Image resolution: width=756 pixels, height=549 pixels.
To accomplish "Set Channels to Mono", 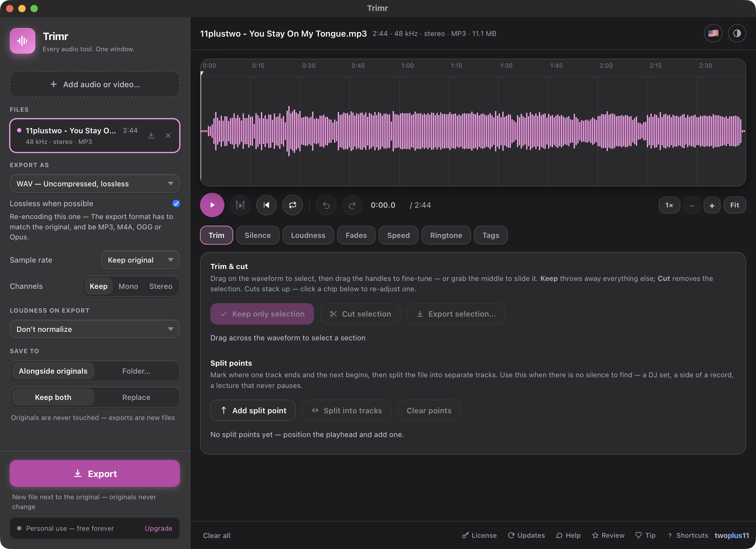I will (x=128, y=286).
